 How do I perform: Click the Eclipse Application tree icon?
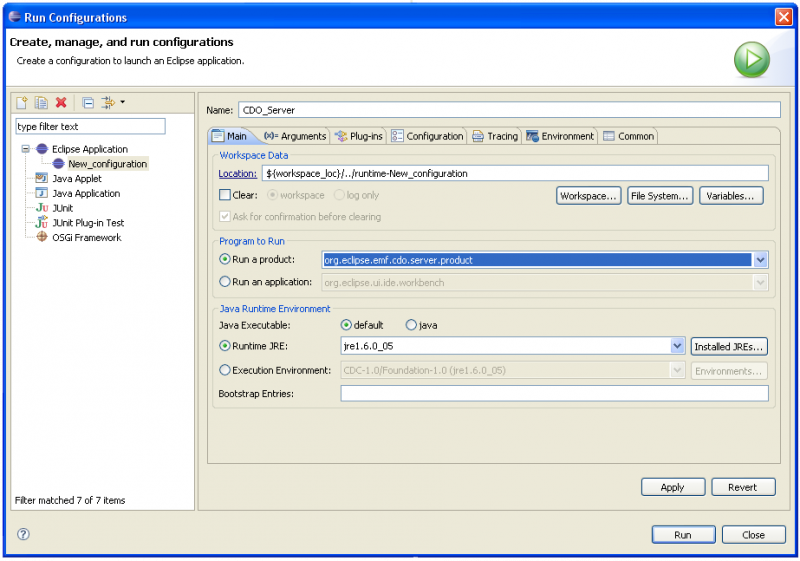click(42, 149)
